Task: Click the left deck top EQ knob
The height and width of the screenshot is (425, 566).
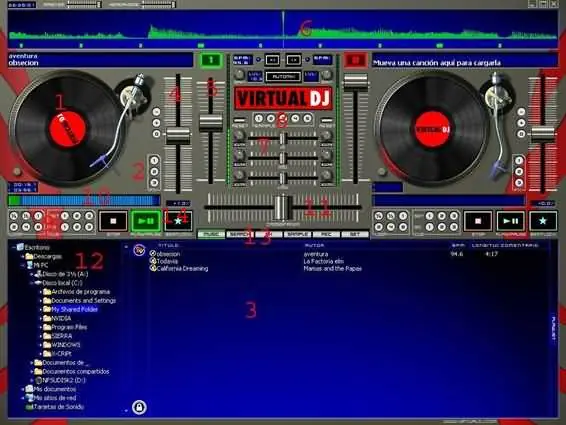Action: pyautogui.click(x=239, y=136)
